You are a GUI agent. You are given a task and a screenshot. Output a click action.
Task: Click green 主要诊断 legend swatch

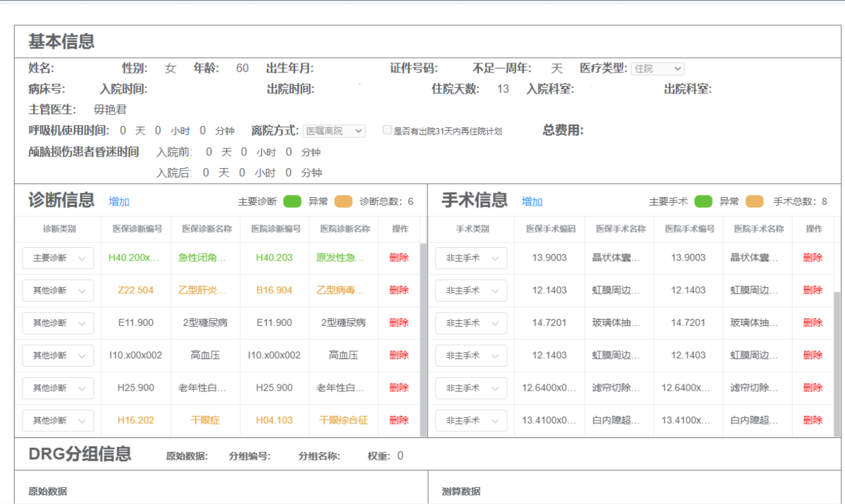292,201
